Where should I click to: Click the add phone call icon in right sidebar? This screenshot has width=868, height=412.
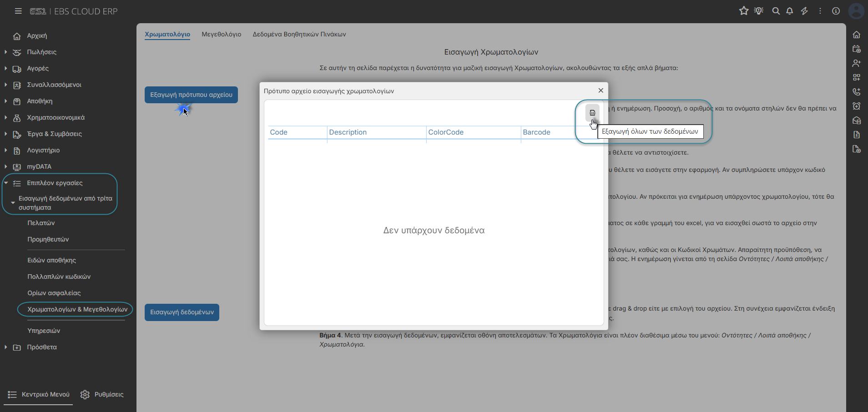click(x=857, y=91)
